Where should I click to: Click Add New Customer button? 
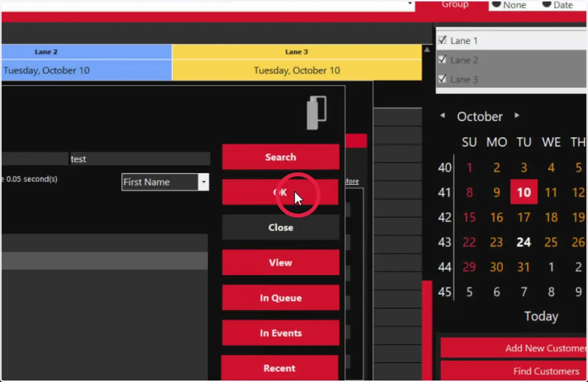(514, 348)
